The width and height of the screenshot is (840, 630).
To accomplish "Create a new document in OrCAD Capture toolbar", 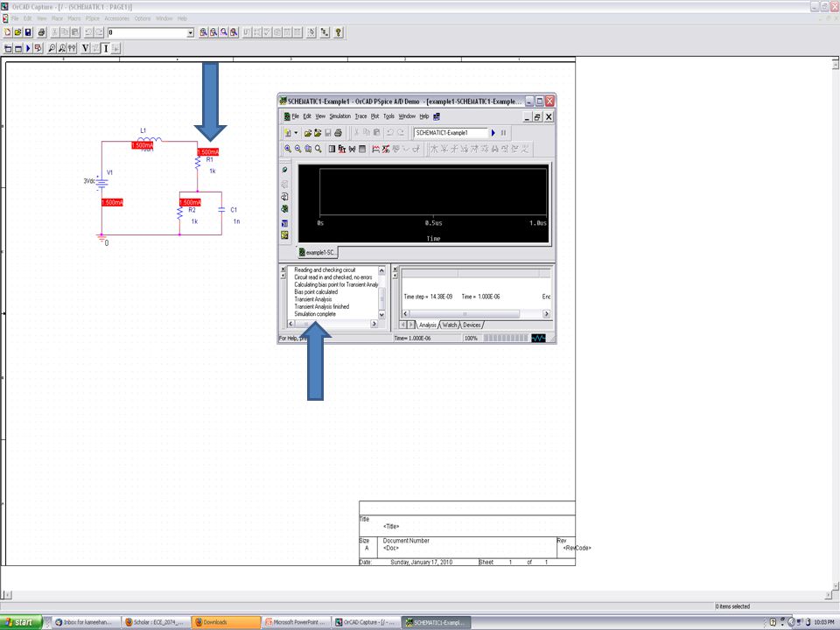I will coord(8,32).
